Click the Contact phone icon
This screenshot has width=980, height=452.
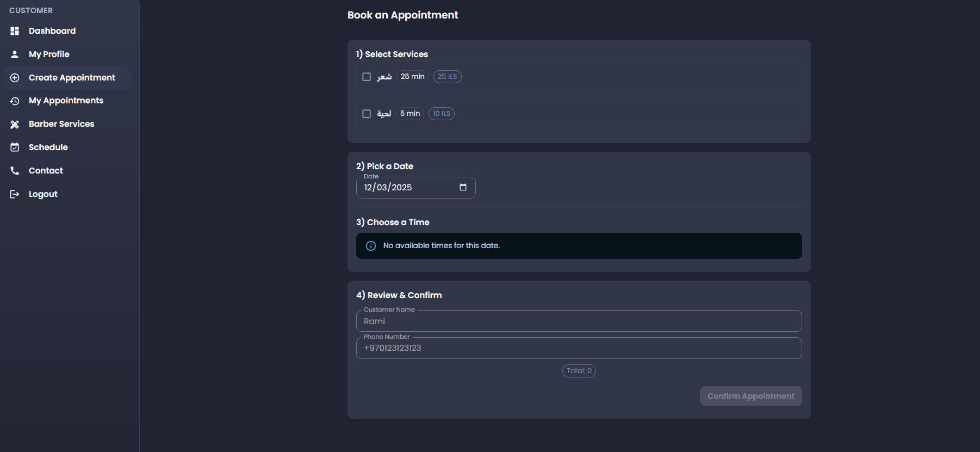click(x=15, y=171)
